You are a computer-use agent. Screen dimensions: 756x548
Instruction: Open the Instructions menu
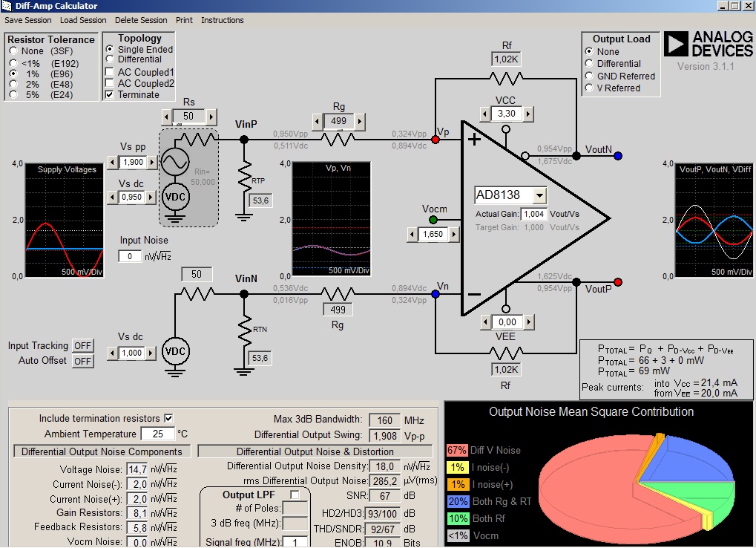223,20
